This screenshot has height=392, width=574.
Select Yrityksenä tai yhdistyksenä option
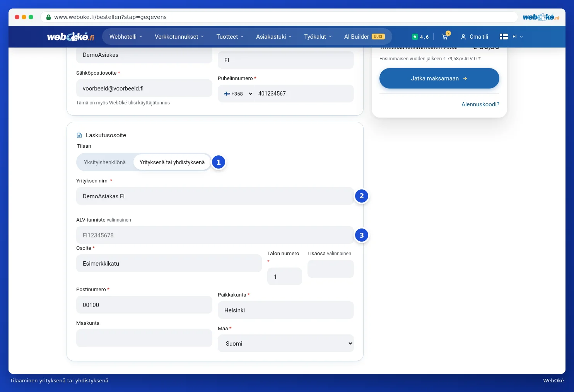click(x=172, y=162)
